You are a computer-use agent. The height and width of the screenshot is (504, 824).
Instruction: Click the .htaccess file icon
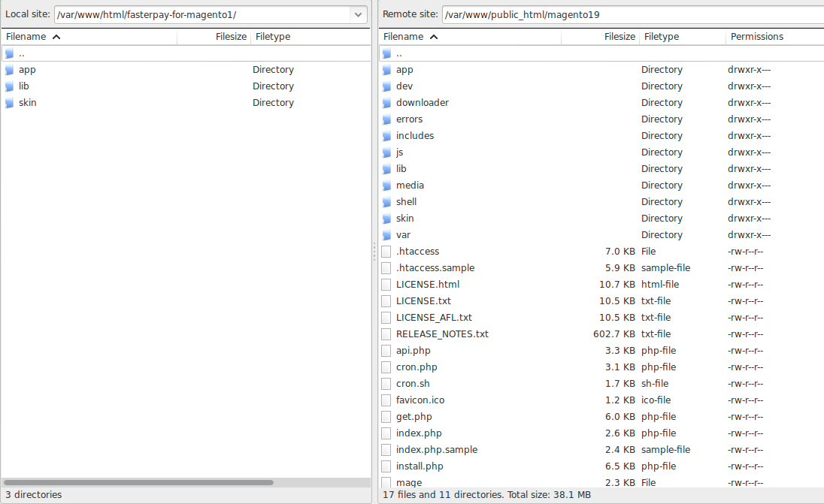point(386,252)
